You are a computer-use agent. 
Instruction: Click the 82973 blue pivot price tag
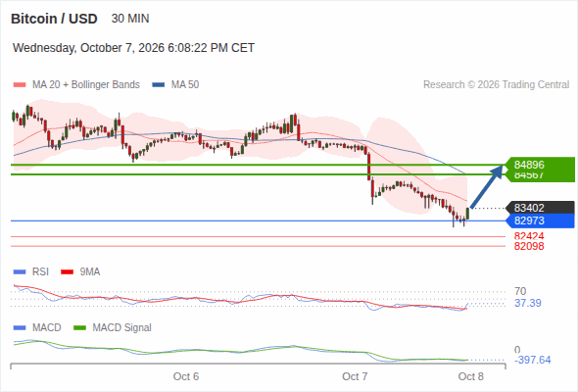point(540,220)
